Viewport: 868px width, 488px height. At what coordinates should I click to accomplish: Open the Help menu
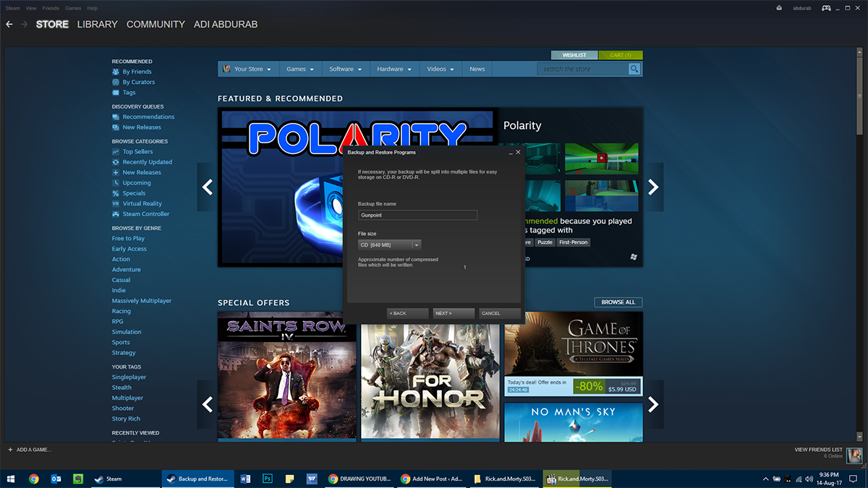(92, 8)
